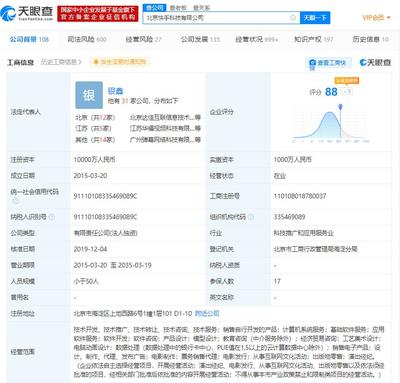Screen dimensions: 400x383
Task: Click the credit code value beside 统一社会信用代码
Action: pyautogui.click(x=105, y=196)
